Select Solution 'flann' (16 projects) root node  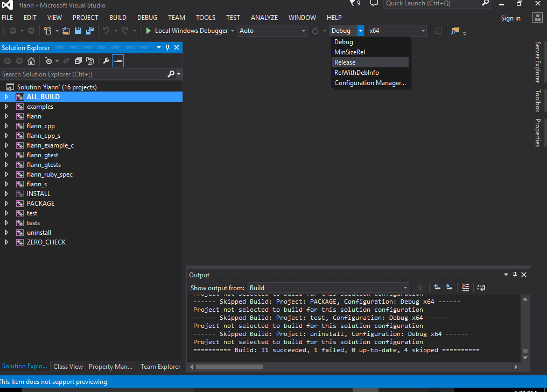click(x=57, y=87)
